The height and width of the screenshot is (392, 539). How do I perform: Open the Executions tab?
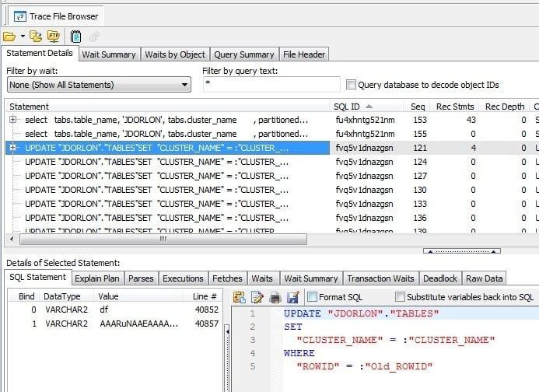(183, 278)
